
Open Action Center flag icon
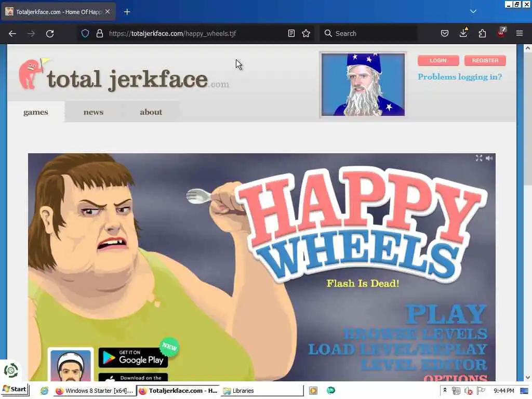point(481,391)
